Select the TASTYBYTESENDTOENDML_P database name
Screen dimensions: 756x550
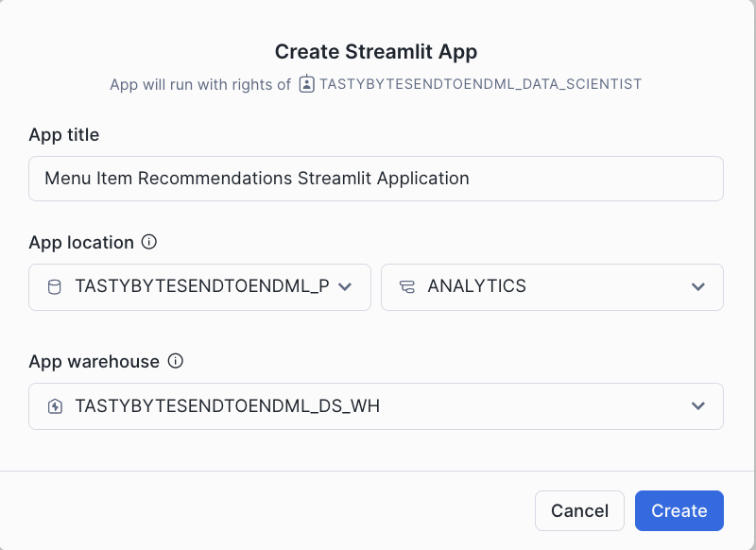tap(201, 286)
